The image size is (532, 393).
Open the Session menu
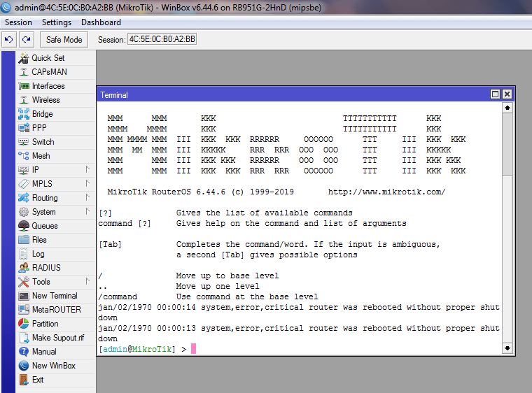tap(18, 22)
